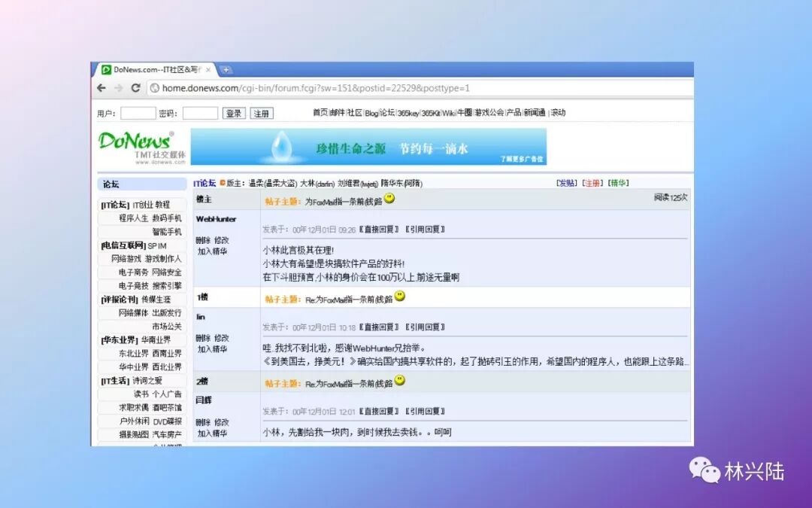Click 加入精华 under WebHunter

212,251
